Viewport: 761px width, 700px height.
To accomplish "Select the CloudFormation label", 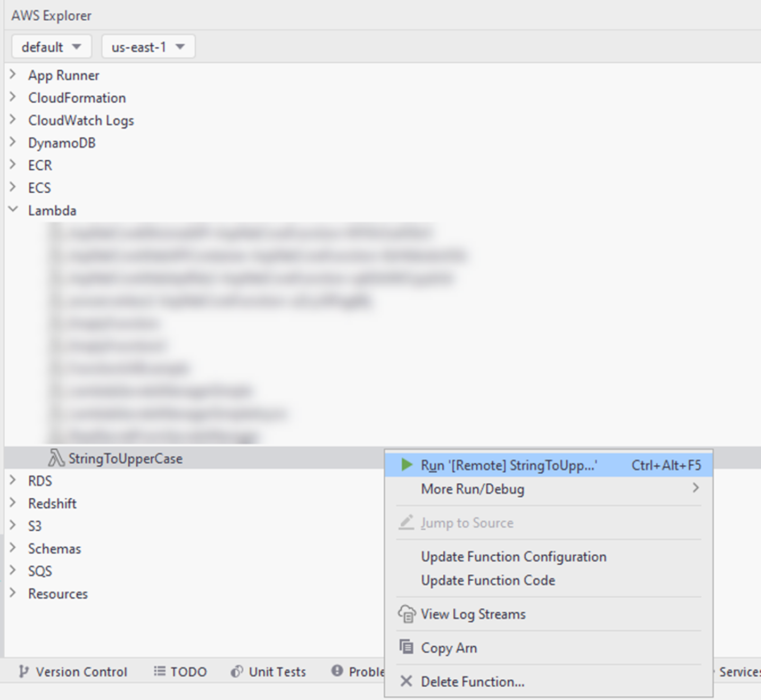I will (x=77, y=98).
